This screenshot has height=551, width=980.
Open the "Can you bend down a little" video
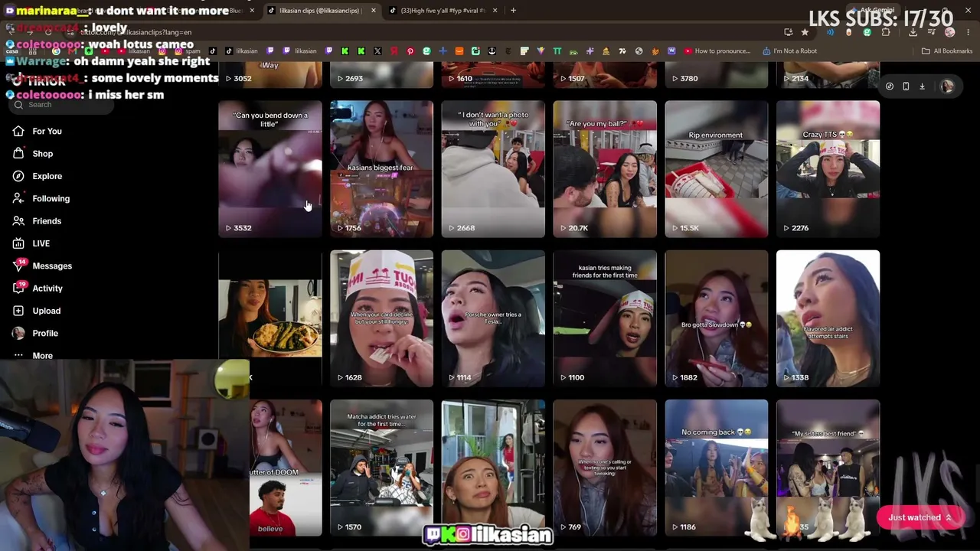(270, 169)
